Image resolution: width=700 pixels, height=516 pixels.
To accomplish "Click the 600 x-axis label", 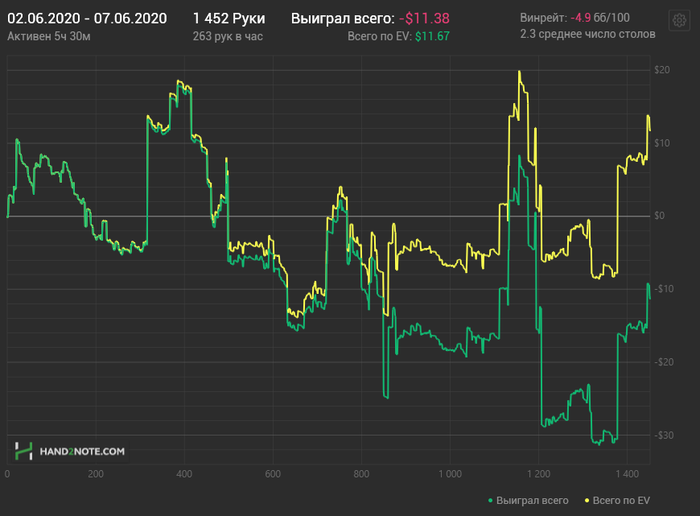I will tap(273, 474).
